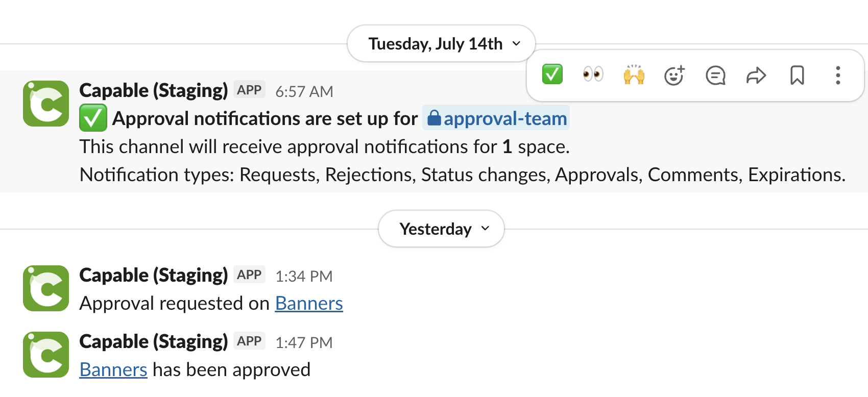This screenshot has height=397, width=868.
Task: Bookmark the message for later
Action: 797,76
